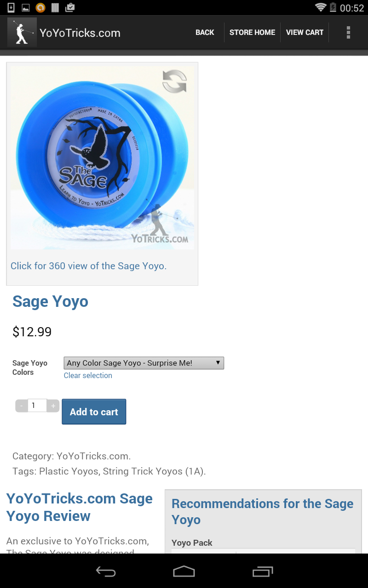
Task: Click the Clear selection link
Action: (x=88, y=375)
